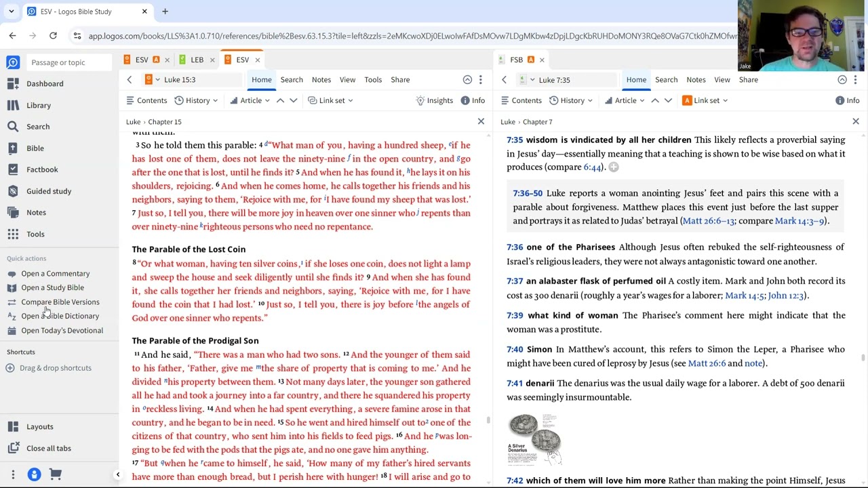This screenshot has height=488, width=868.
Task: Expand the Luke 15:3 resource picker dropdown
Action: [157, 80]
